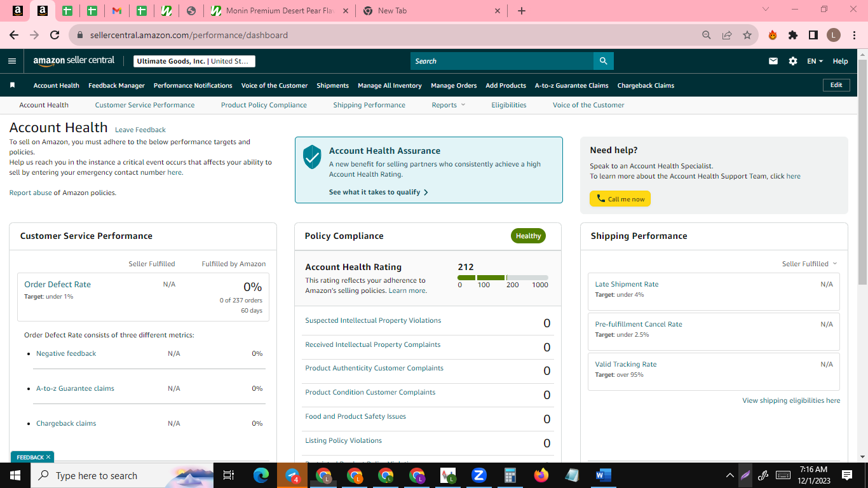
Task: Click the bookmark flag icon in the favorites bar
Action: pos(12,85)
